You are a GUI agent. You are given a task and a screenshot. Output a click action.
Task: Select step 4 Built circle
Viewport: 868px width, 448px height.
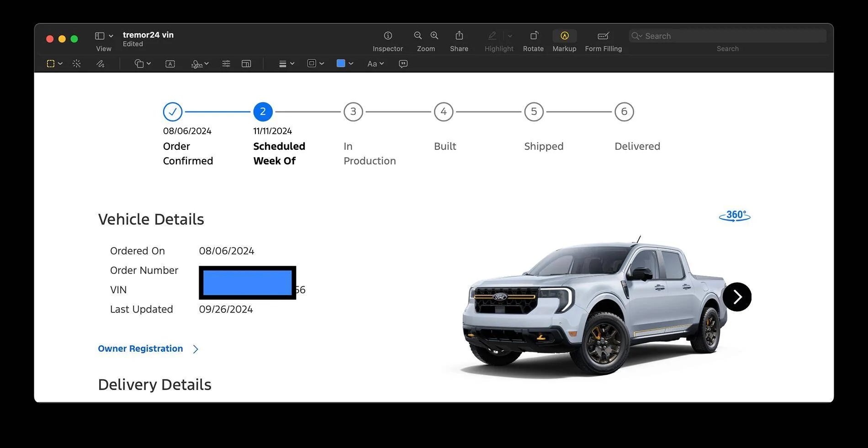444,111
